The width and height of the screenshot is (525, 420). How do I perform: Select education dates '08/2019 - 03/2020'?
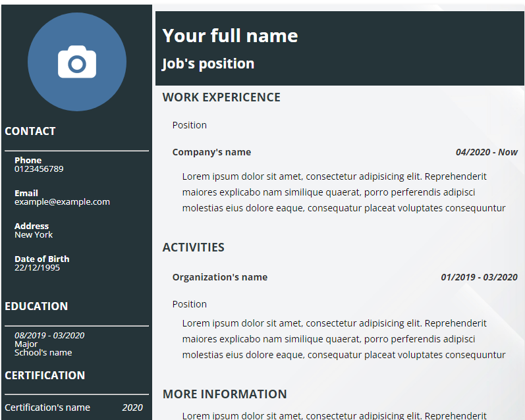click(49, 335)
